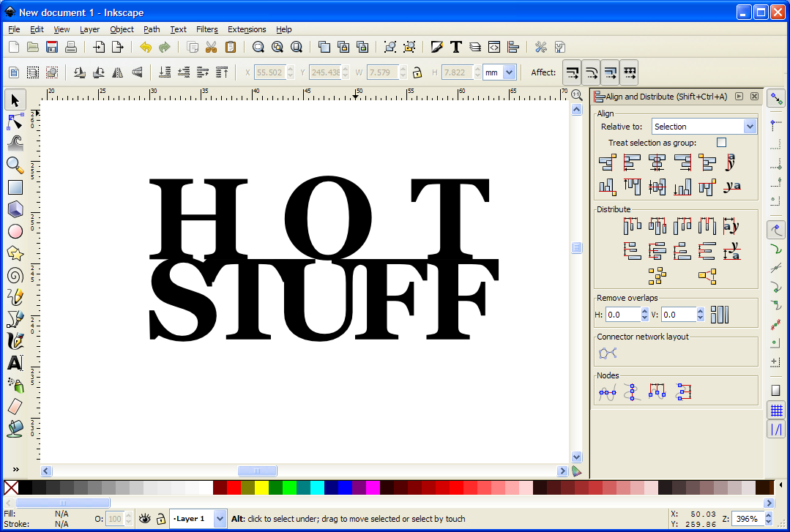Viewport: 790px width, 532px height.
Task: Click the connector network layout icon
Action: point(608,353)
